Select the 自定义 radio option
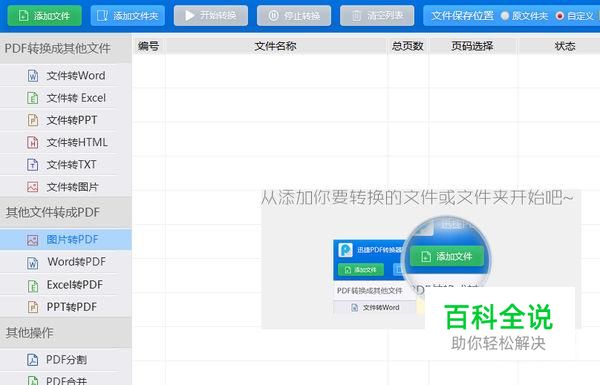The height and width of the screenshot is (385, 600). click(x=575, y=16)
